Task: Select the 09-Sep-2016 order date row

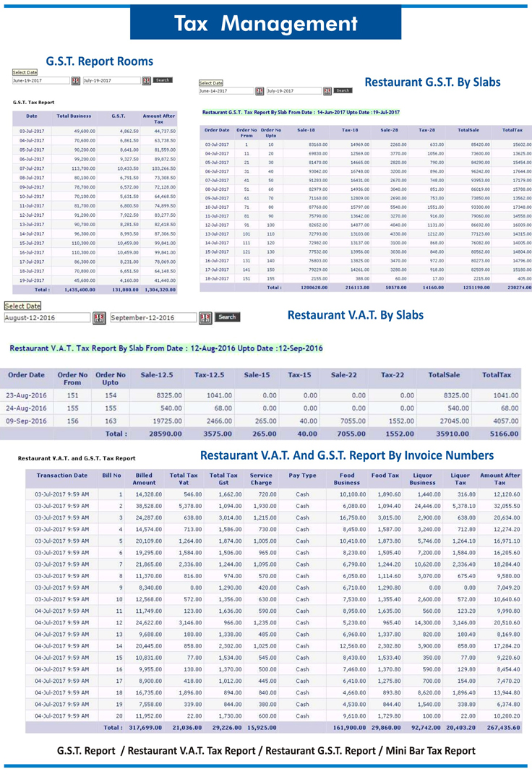Action: pos(260,421)
